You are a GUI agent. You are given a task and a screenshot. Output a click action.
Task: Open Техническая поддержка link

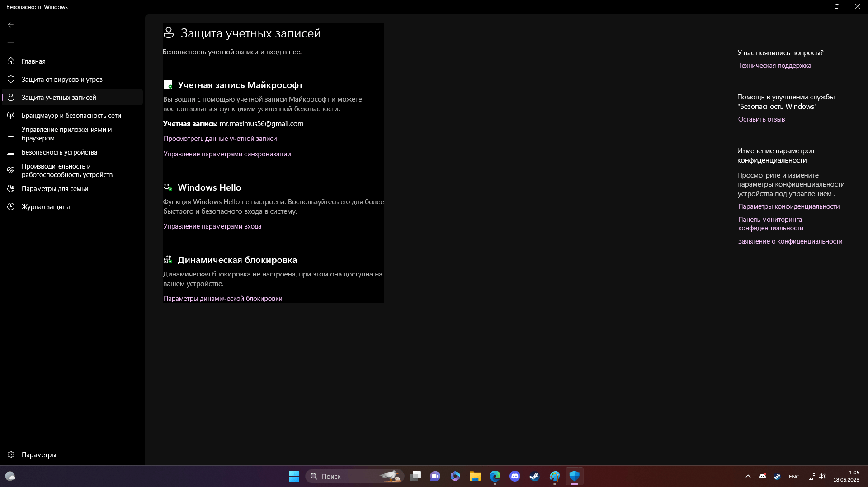click(x=774, y=66)
